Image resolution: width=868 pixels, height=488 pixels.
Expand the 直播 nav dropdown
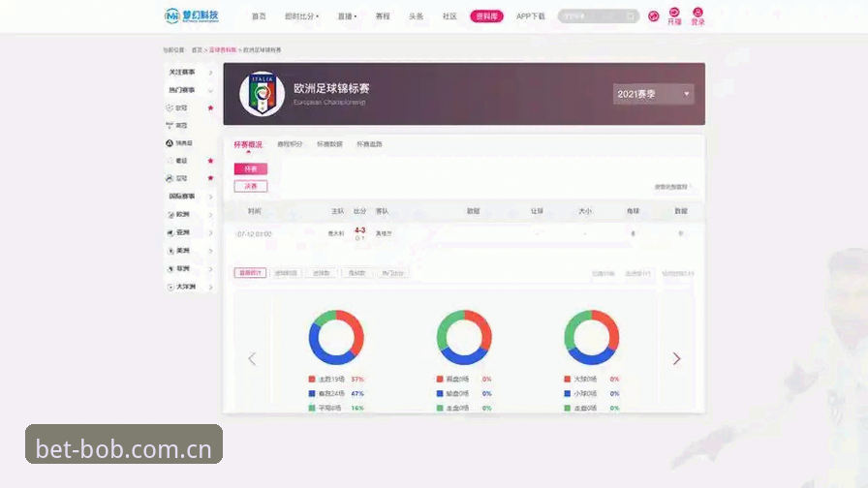coord(347,16)
